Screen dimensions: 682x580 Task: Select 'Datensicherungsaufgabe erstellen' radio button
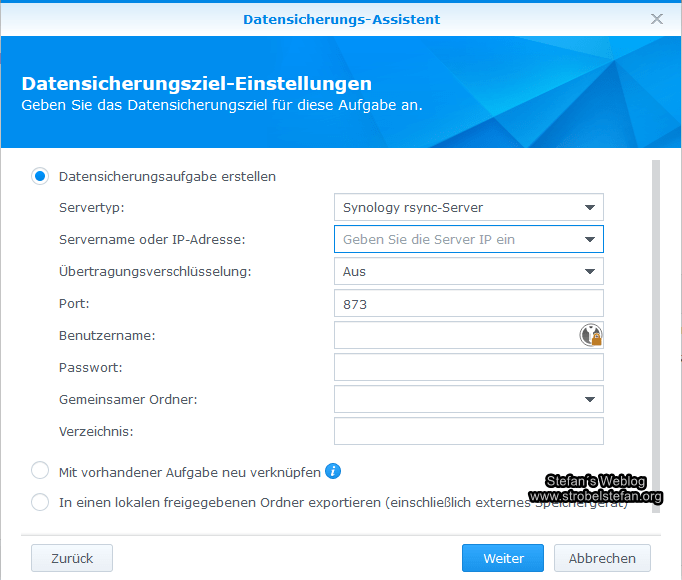40,176
